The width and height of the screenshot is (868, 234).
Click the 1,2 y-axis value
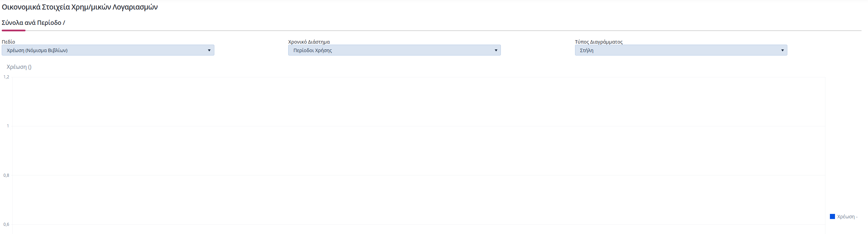coord(6,77)
